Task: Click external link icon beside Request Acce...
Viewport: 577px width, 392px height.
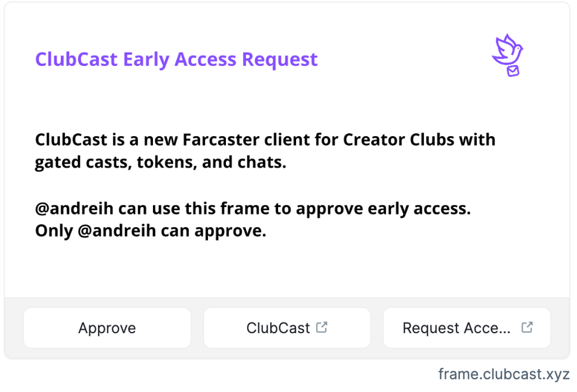Action: point(527,327)
